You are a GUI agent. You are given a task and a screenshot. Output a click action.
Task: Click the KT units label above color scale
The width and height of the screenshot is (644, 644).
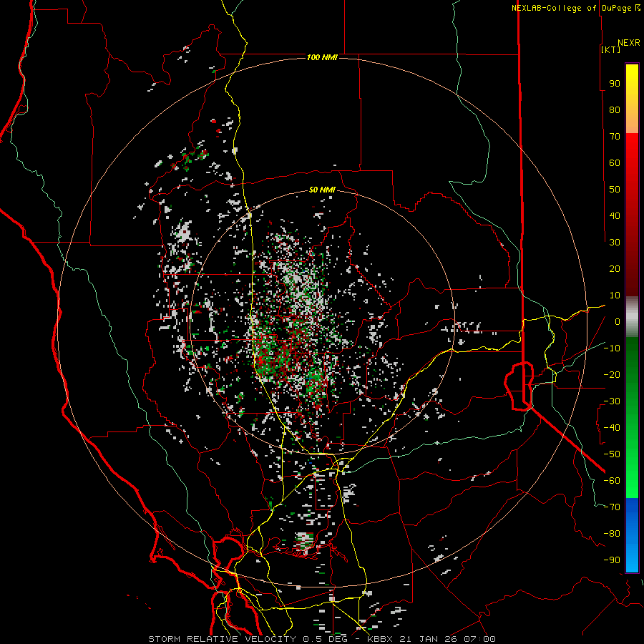tap(611, 49)
